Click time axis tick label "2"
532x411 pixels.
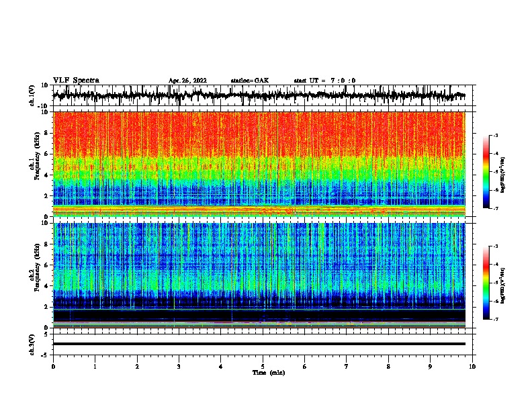click(x=137, y=367)
